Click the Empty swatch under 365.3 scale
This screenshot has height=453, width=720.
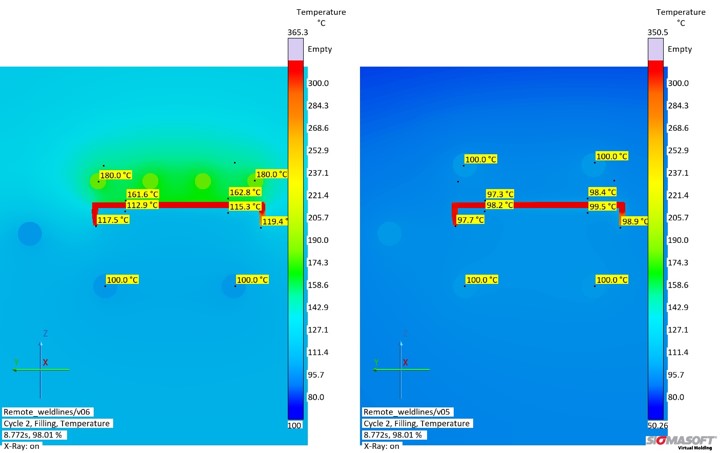tap(296, 49)
